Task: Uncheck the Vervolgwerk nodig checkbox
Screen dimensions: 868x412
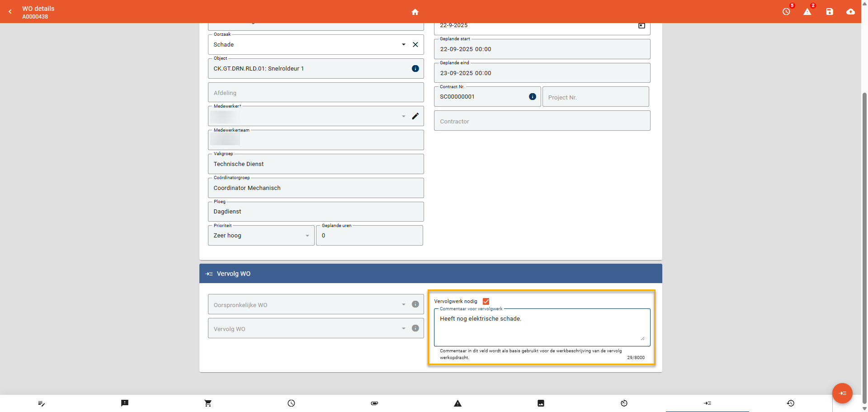Action: pyautogui.click(x=486, y=301)
